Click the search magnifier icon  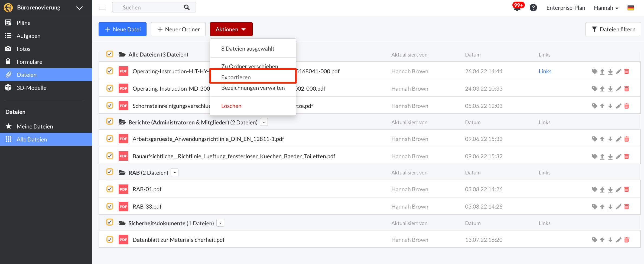[187, 7]
